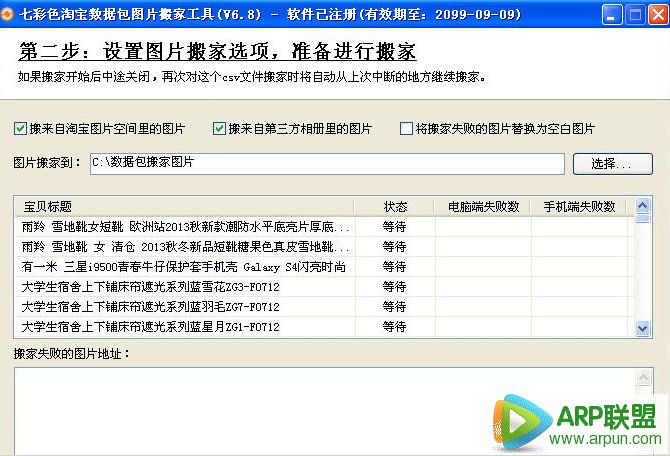The image size is (670, 456).
Task: Click 等待 status of the 三星i9500 row
Action: pyautogui.click(x=394, y=267)
